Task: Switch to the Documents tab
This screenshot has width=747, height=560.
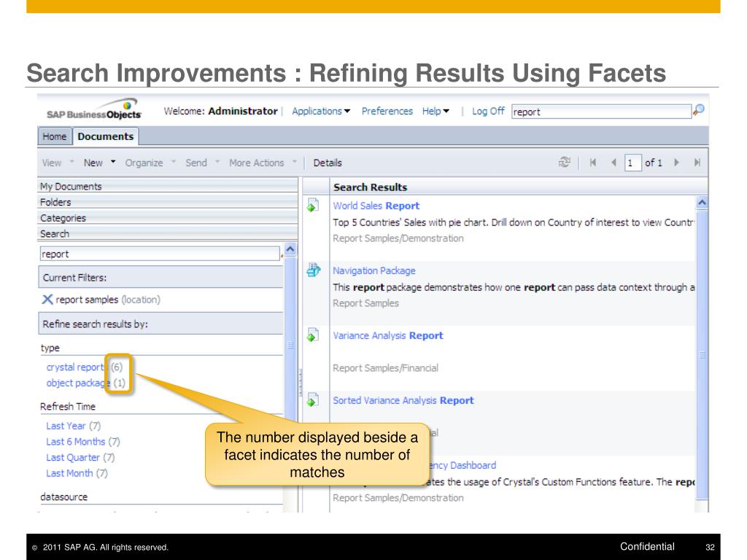Action: point(105,136)
